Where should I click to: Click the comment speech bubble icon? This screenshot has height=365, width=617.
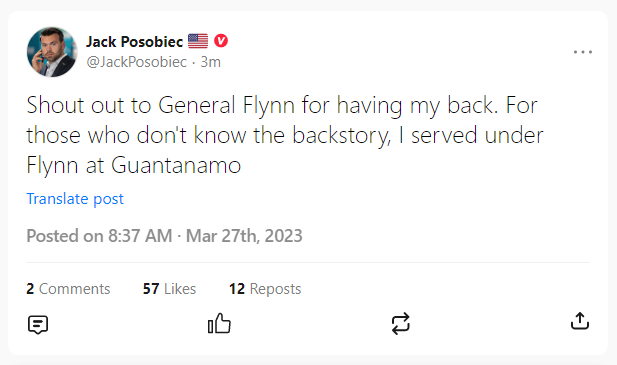[x=38, y=324]
